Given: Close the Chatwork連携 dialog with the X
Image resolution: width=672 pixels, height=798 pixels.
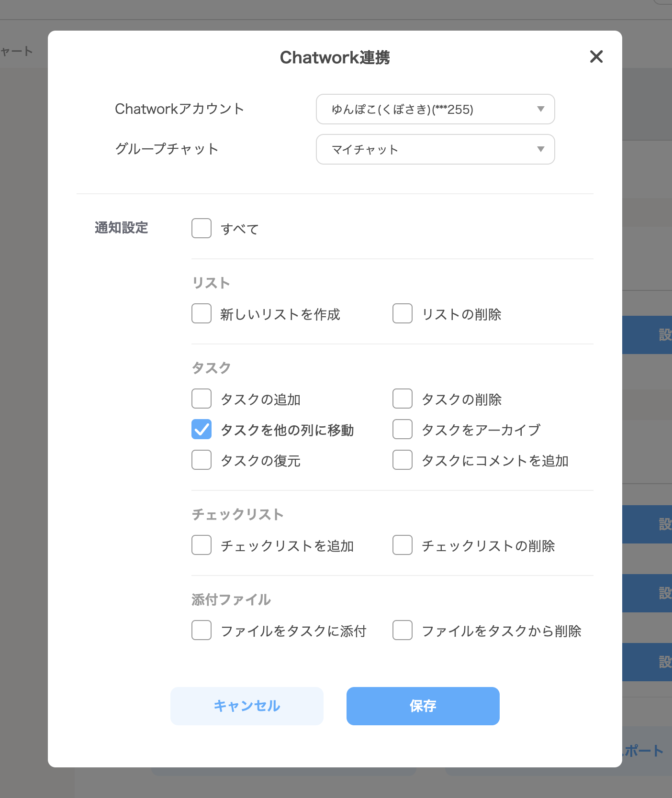Looking at the screenshot, I should click(x=596, y=56).
